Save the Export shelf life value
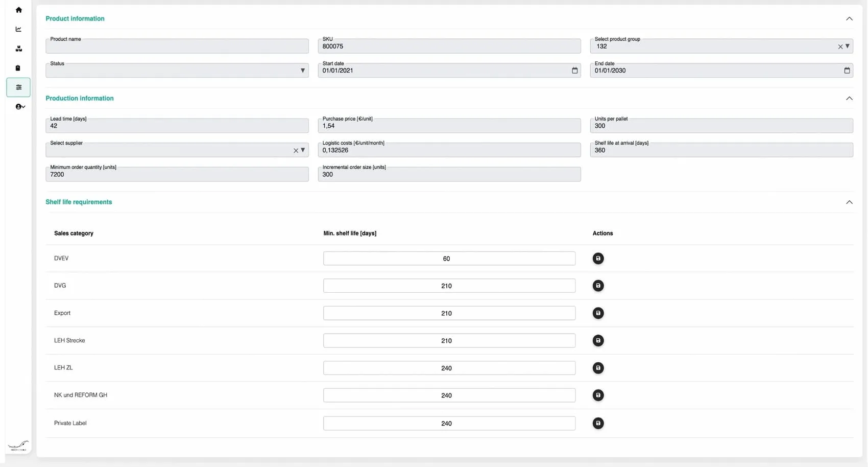Viewport: 868px width, 467px height. pos(598,313)
